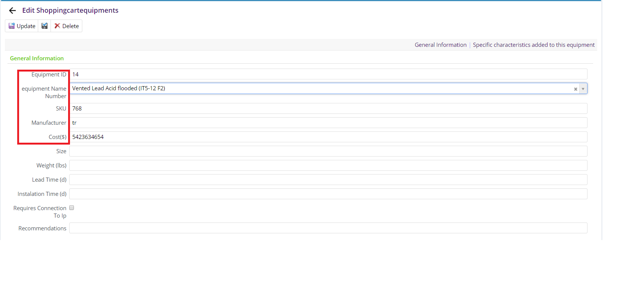Focus the Weight (lbs) field
The height and width of the screenshot is (297, 644).
click(328, 166)
